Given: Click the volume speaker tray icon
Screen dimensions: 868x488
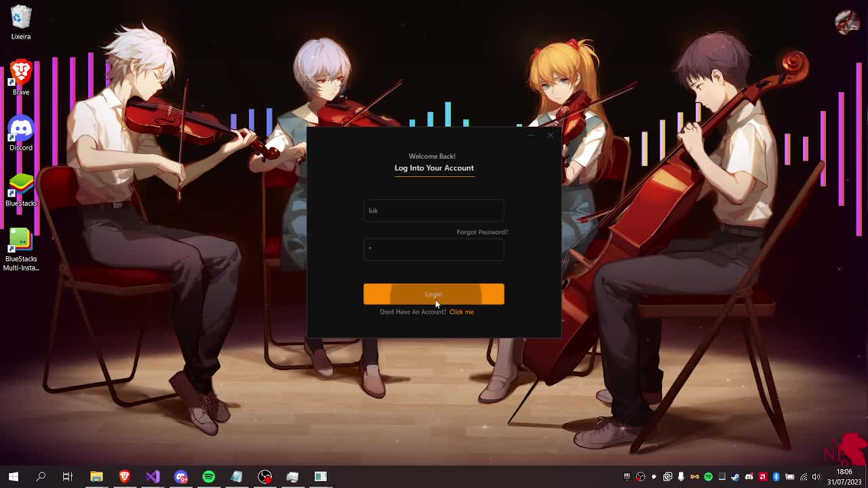Looking at the screenshot, I should point(816,476).
